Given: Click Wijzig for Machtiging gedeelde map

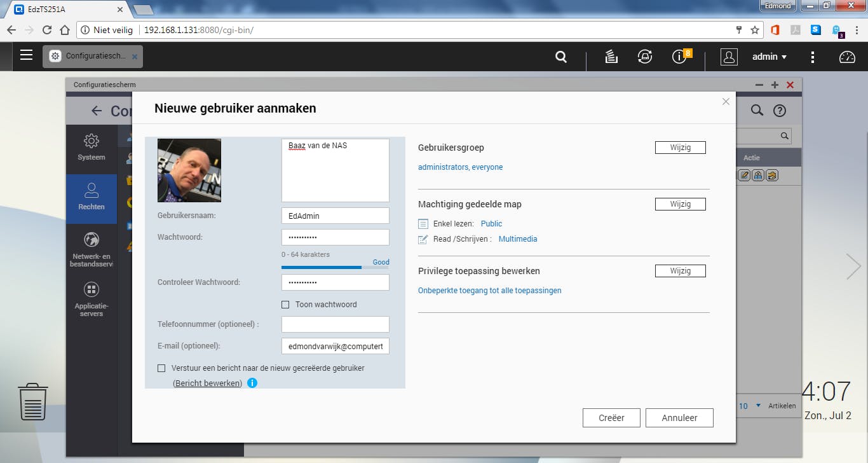Looking at the screenshot, I should click(680, 204).
